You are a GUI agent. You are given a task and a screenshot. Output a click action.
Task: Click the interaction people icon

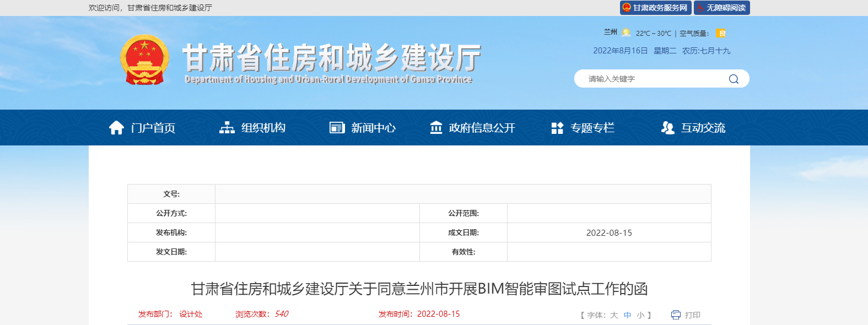click(667, 128)
